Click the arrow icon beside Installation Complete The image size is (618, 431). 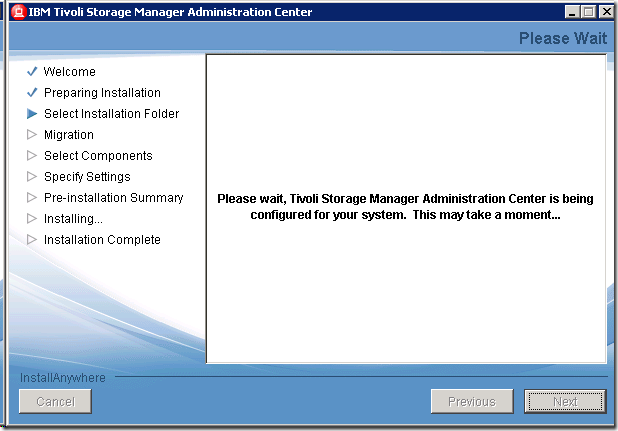click(x=32, y=240)
